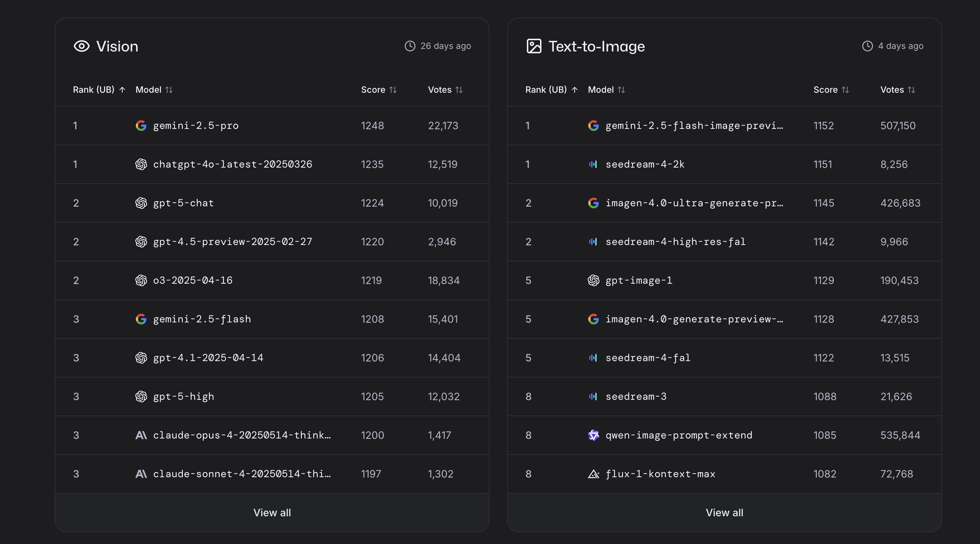Click the clock icon next to 26 days ago

click(410, 46)
